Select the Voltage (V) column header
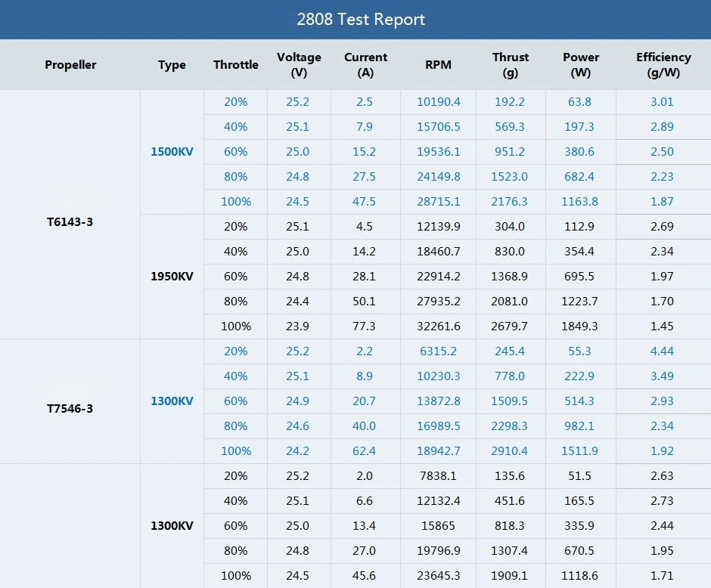Screen dimensions: 711x588 pos(299,65)
